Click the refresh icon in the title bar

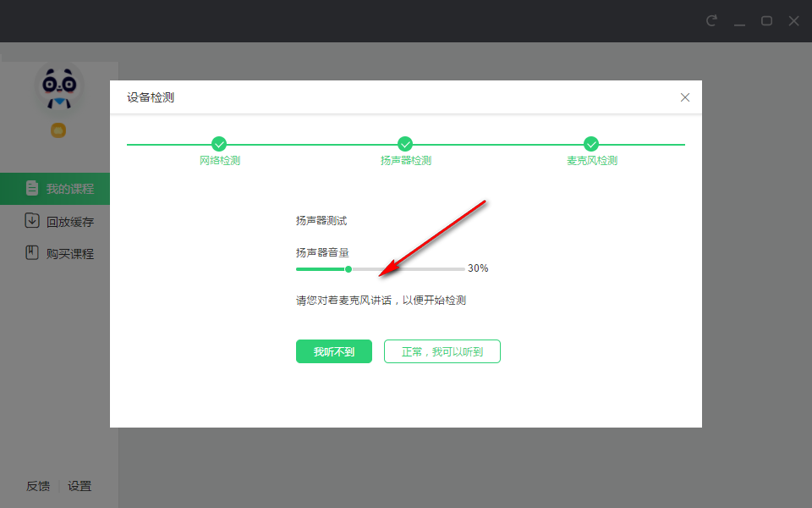[712, 19]
